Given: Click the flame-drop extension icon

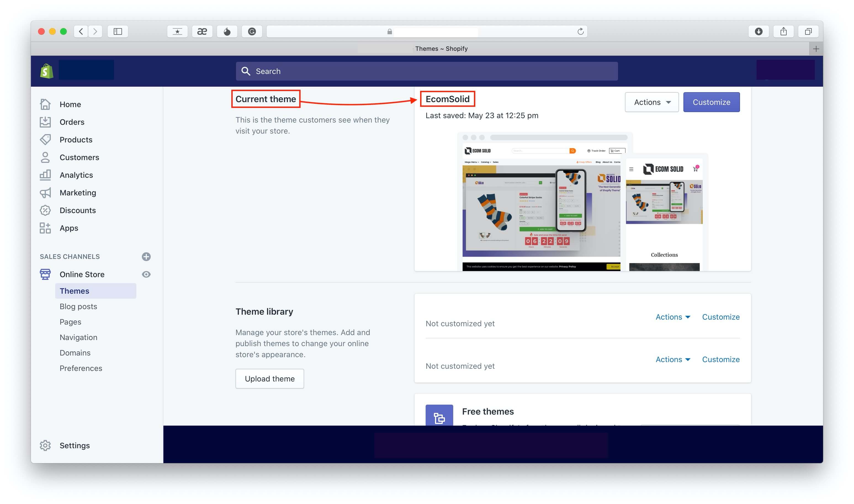Looking at the screenshot, I should tap(227, 31).
